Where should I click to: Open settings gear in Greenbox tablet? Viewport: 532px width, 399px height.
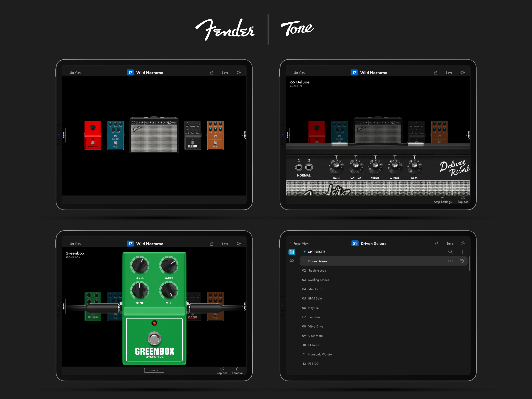pos(239,244)
